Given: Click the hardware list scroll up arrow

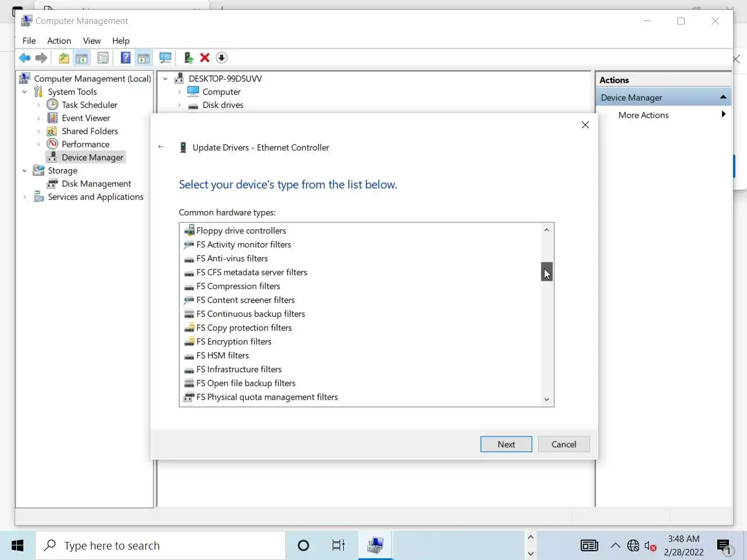Looking at the screenshot, I should tap(547, 230).
